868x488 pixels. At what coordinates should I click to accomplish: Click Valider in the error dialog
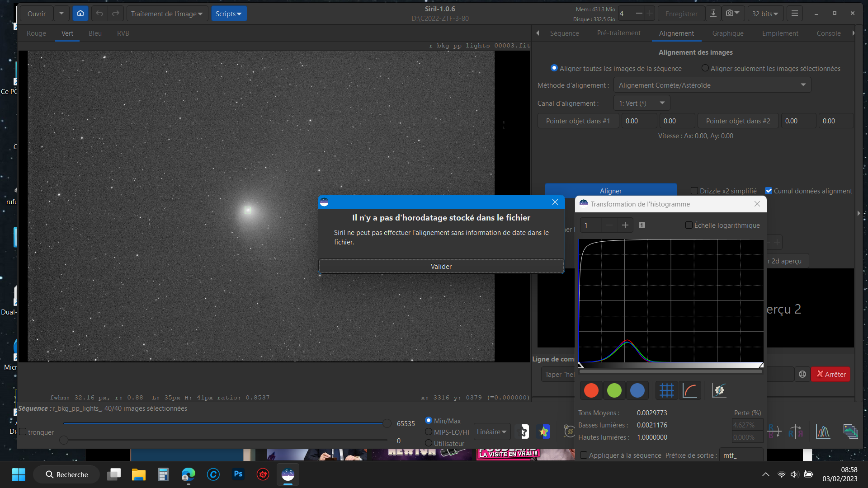point(441,267)
